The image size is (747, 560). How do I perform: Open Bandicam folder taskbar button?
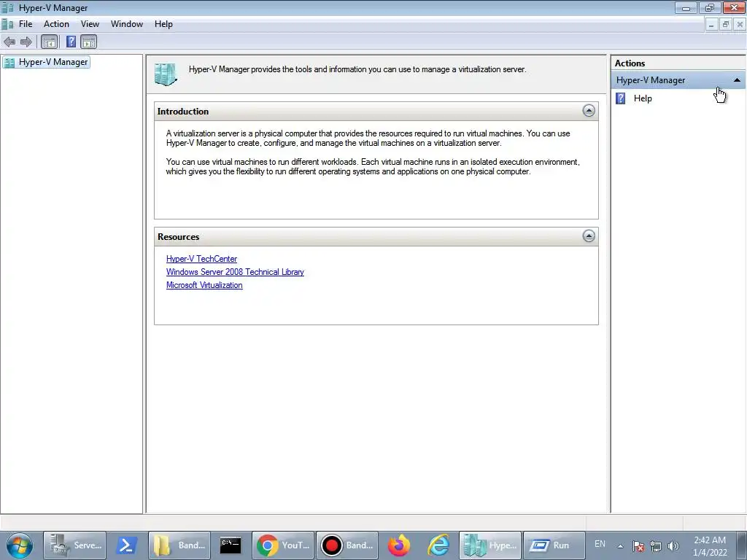[179, 545]
